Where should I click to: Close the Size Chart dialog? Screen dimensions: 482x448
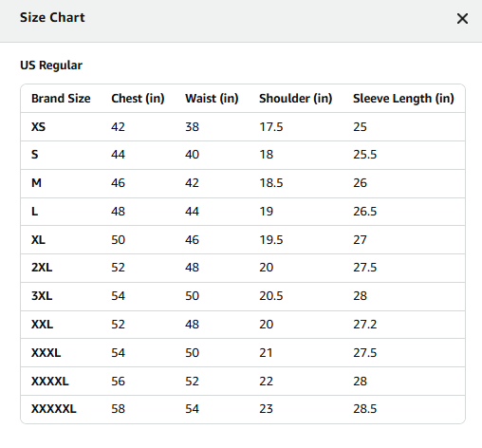(462, 19)
